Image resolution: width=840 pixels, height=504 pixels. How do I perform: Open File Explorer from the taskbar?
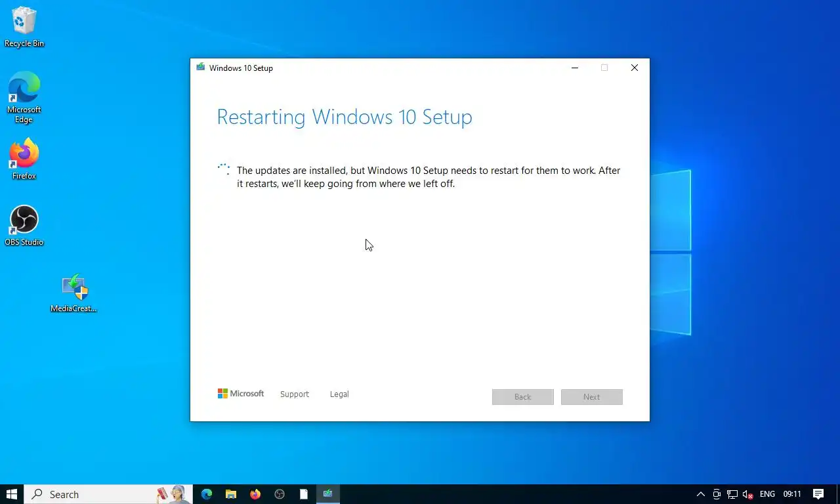[x=231, y=494]
